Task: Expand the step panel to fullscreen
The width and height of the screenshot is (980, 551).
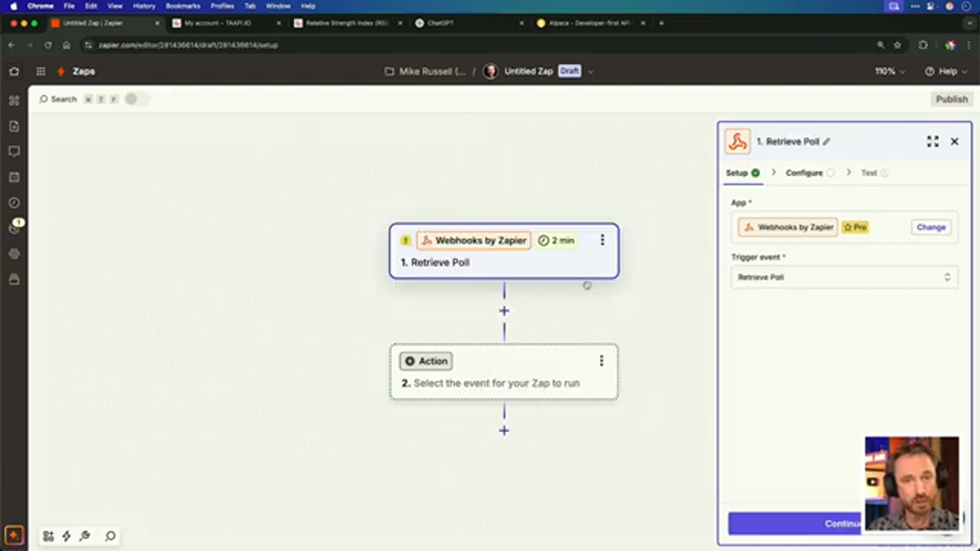Action: pyautogui.click(x=933, y=142)
